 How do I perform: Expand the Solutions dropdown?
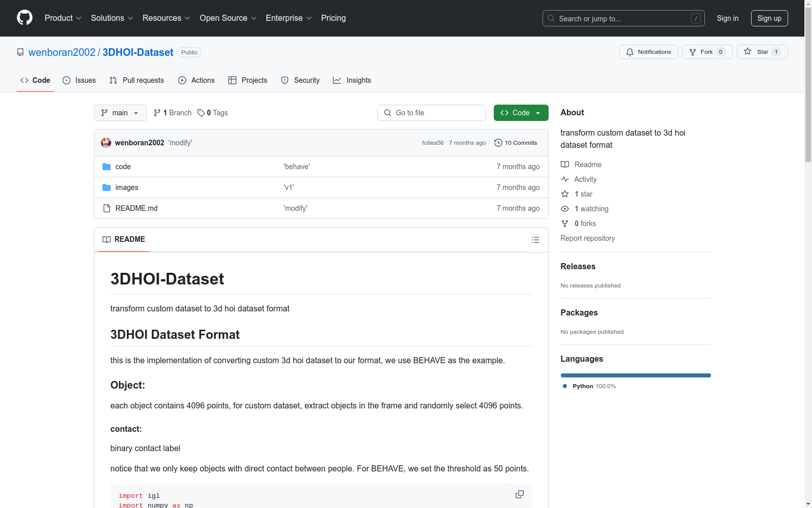click(x=112, y=18)
